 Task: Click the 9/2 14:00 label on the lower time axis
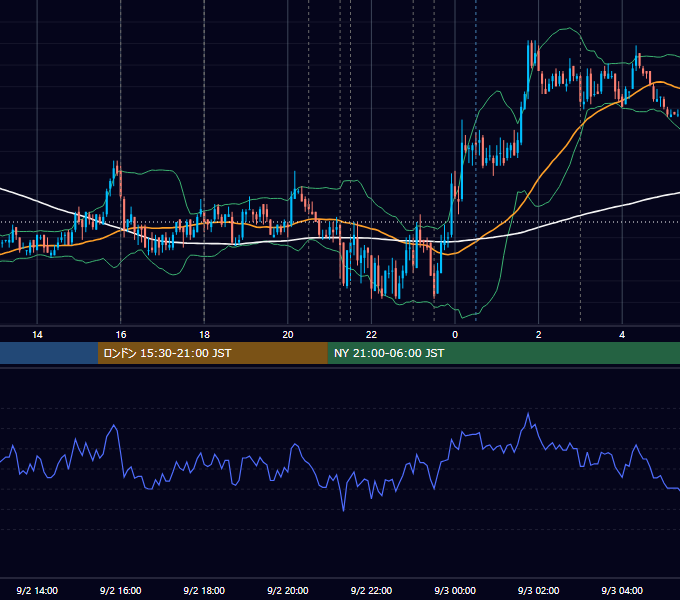(x=37, y=590)
